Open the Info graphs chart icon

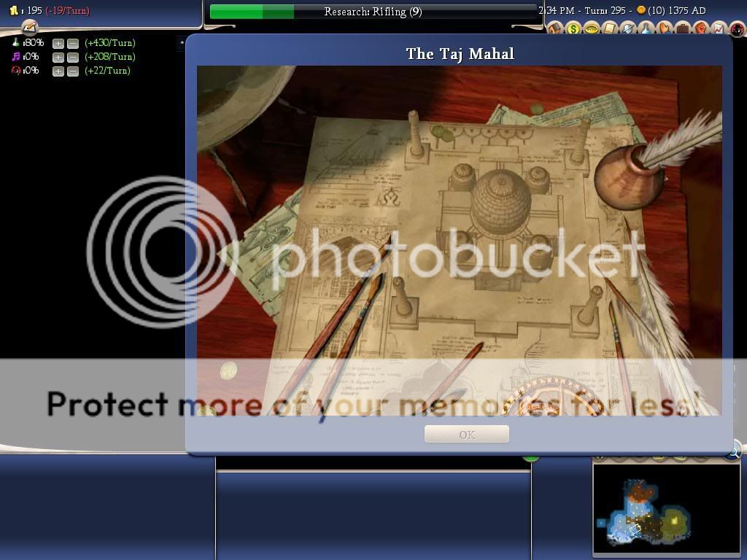718,28
